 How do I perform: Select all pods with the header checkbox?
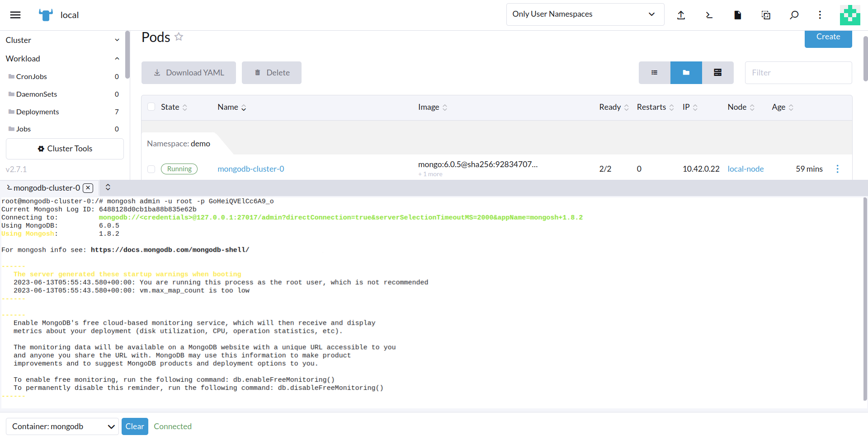tap(151, 107)
